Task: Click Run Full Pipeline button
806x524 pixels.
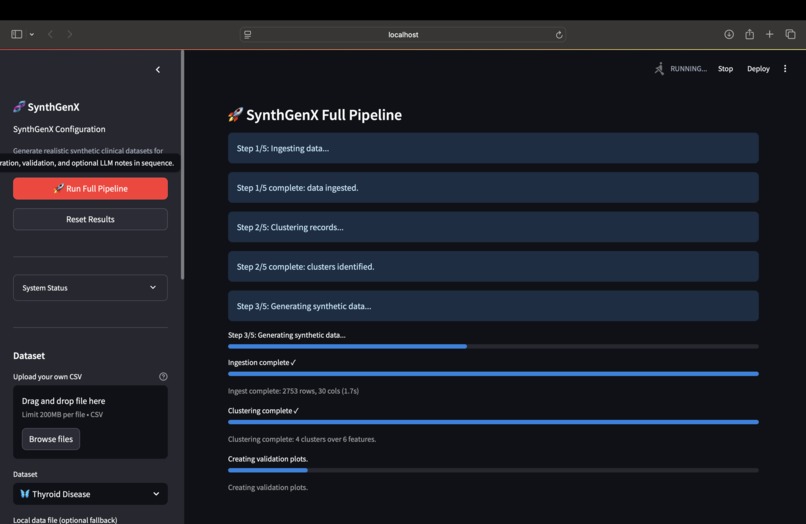Action: pyautogui.click(x=90, y=189)
